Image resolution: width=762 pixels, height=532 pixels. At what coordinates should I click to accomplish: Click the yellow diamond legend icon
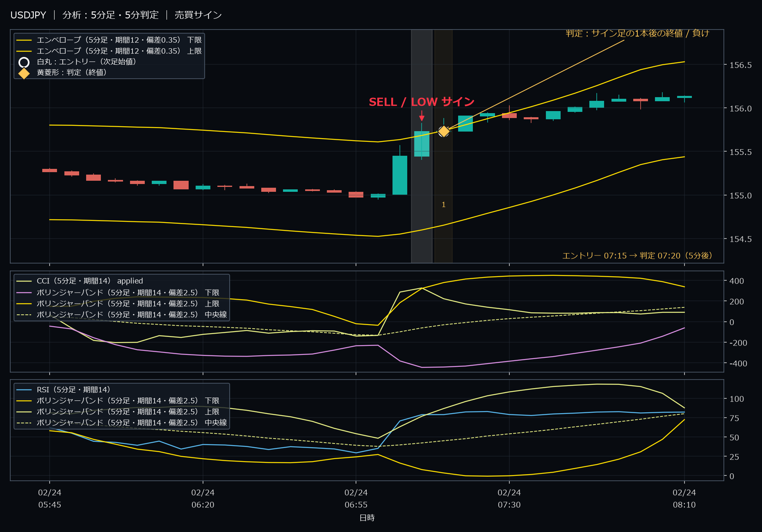pyautogui.click(x=24, y=73)
